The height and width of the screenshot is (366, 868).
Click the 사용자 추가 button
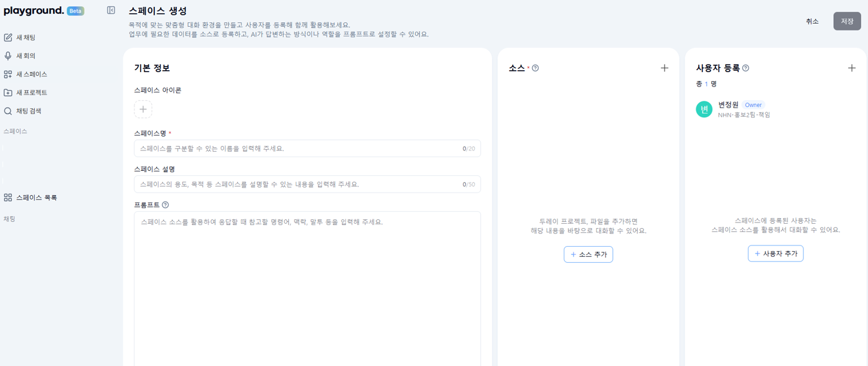click(x=776, y=254)
